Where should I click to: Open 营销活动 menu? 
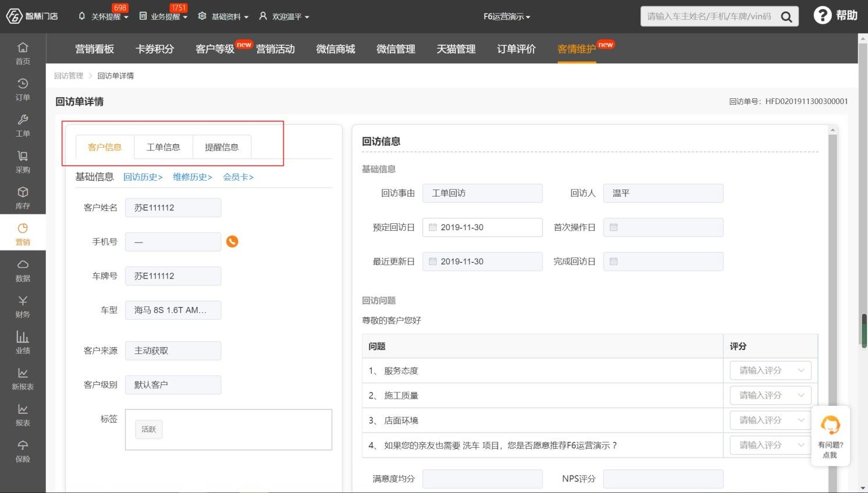click(275, 49)
